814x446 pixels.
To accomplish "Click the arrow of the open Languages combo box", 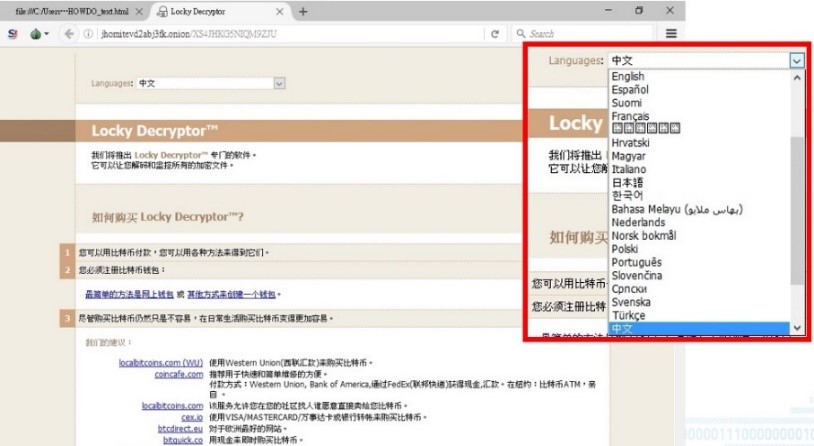I will 796,61.
